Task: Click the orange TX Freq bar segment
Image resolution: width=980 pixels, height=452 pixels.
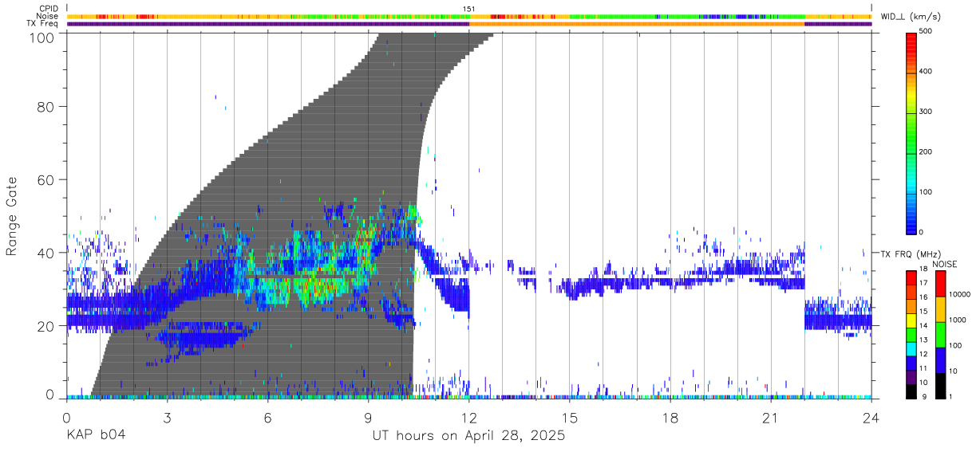Action: pyautogui.click(x=637, y=24)
